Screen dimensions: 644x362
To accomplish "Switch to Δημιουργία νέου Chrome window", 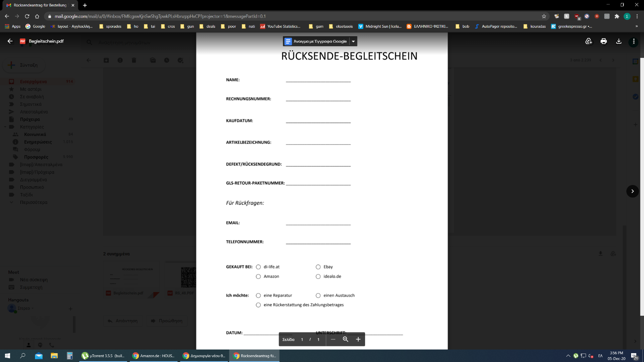I will click(x=204, y=356).
